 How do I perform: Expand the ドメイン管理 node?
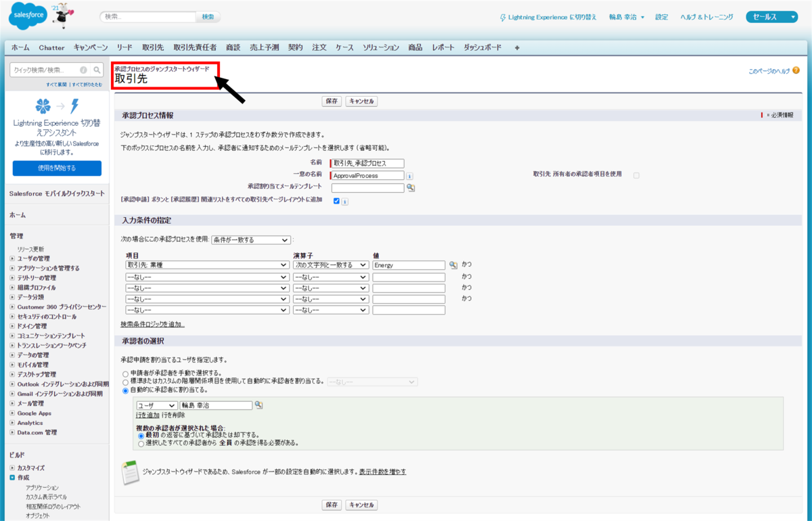(12, 326)
